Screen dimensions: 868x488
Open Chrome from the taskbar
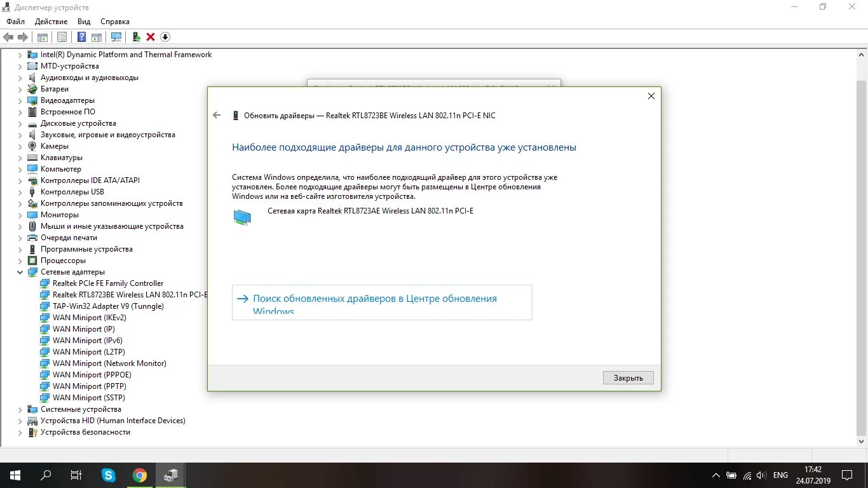click(140, 475)
